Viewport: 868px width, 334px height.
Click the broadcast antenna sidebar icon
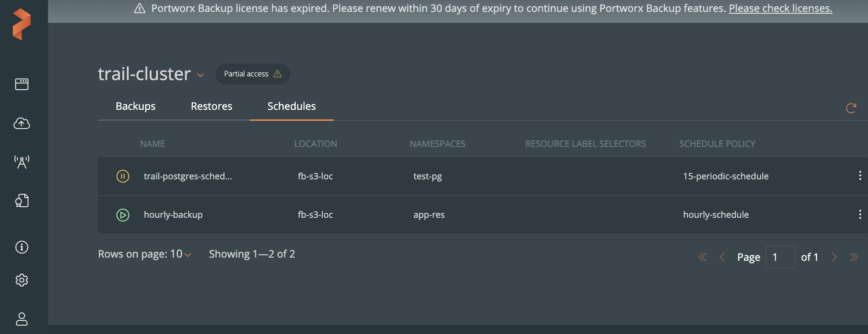pyautogui.click(x=22, y=162)
